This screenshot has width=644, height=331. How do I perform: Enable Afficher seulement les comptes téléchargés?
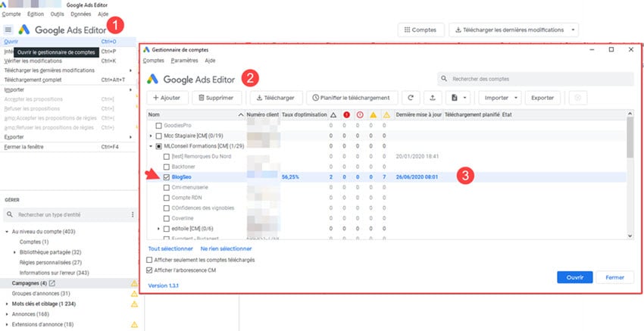149,260
